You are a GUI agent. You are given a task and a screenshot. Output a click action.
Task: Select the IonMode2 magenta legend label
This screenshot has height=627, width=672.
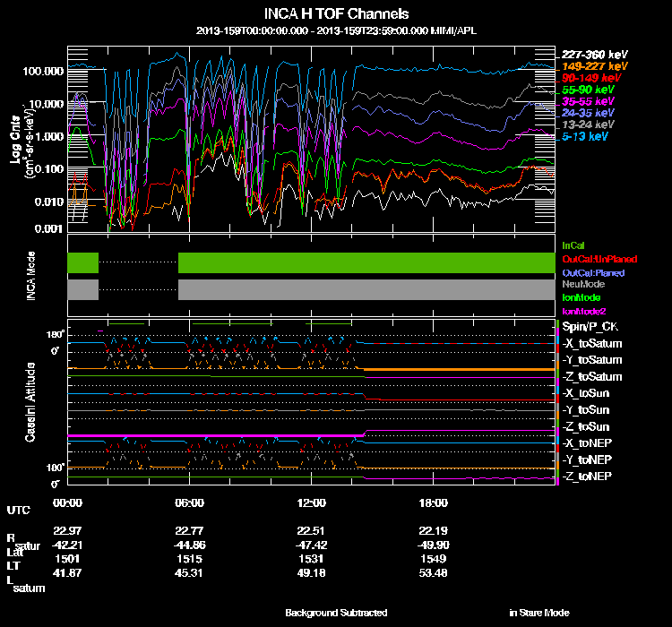click(x=584, y=310)
